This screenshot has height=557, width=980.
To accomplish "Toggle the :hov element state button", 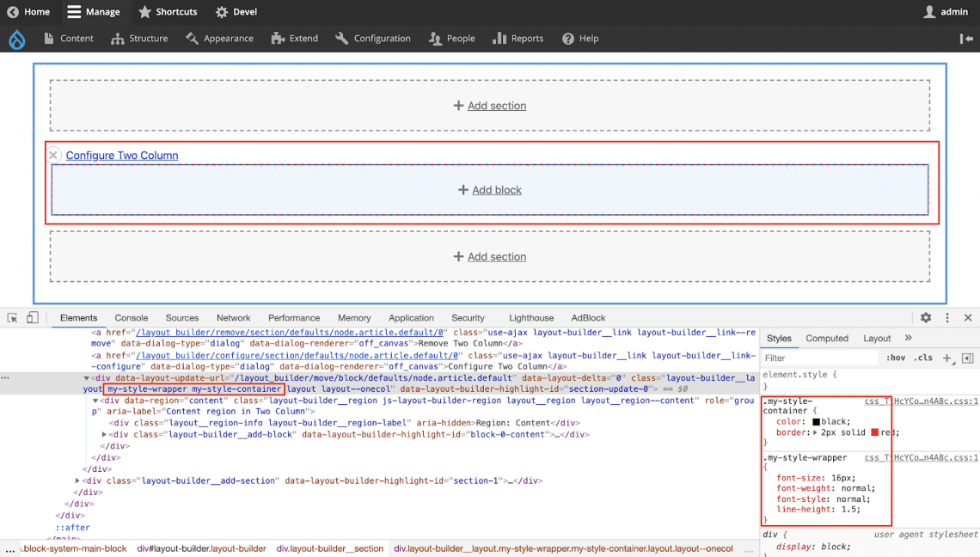I will tap(896, 358).
